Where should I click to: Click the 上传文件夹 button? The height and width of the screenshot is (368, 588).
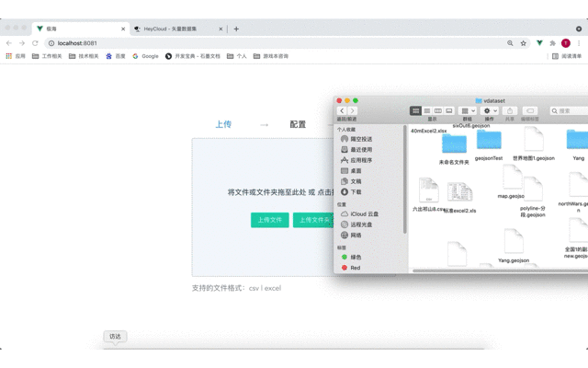tap(313, 220)
